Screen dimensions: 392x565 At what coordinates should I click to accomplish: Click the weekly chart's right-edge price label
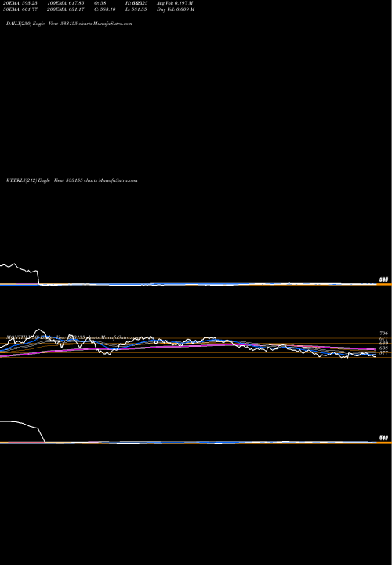383,280
